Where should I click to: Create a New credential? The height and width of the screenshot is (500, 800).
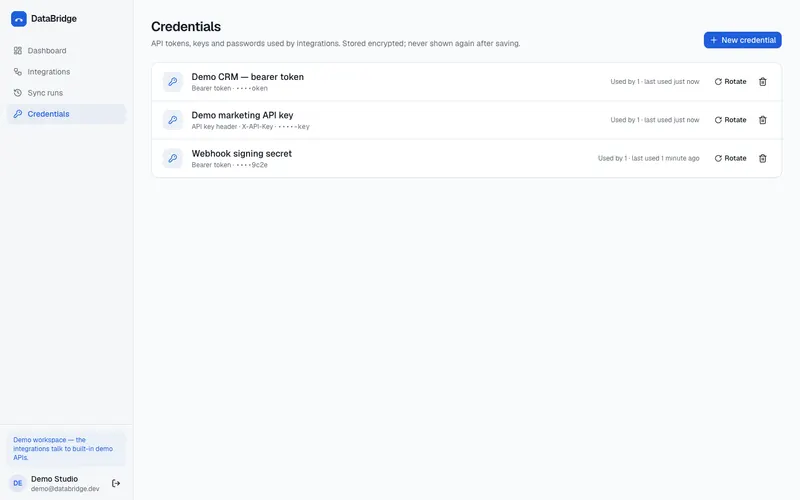click(742, 40)
